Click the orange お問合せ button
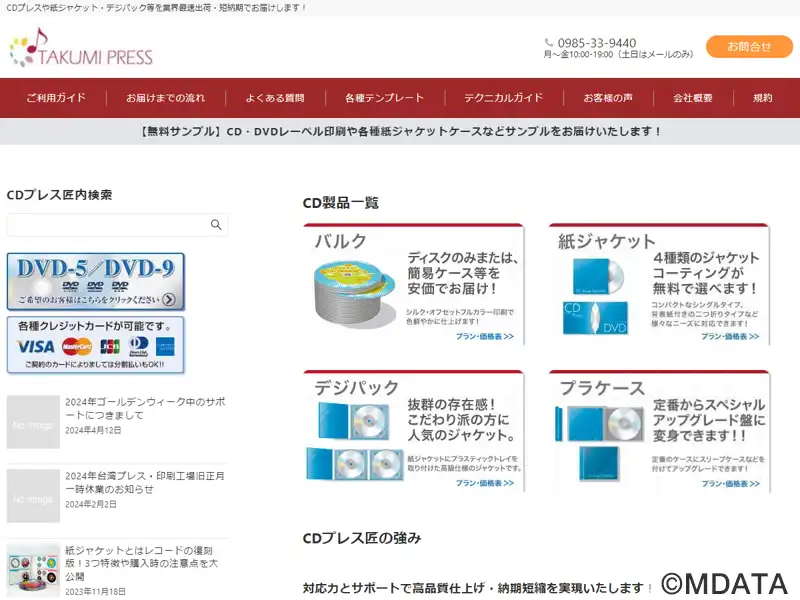This screenshot has width=800, height=600. 749,46
